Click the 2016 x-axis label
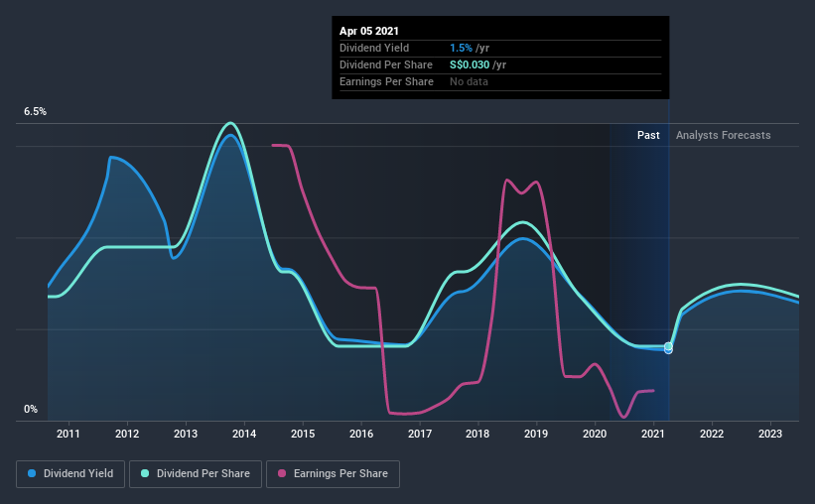 click(x=360, y=434)
